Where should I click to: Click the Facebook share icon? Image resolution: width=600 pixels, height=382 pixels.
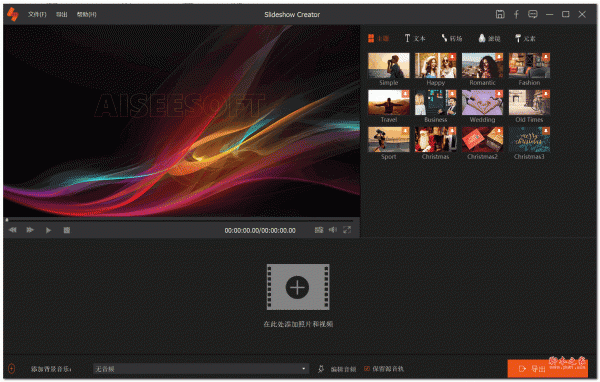[x=516, y=15]
